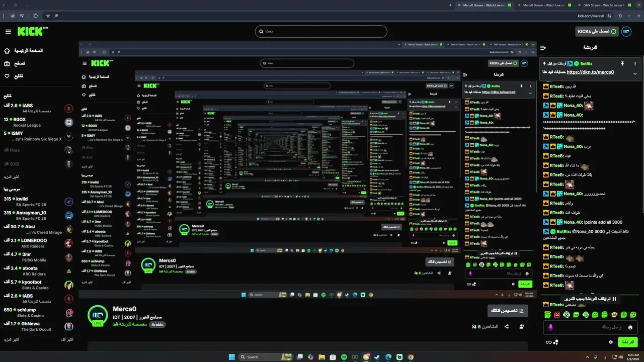Click add-user icon beside share
Image resolution: width=644 pixels, height=362 pixels.
point(522,326)
